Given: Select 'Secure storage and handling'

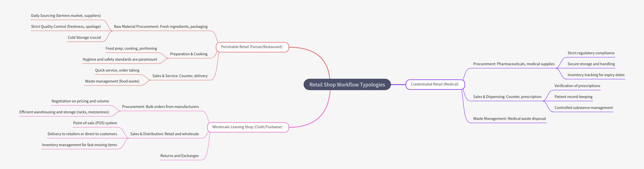Looking at the screenshot, I should tap(591, 64).
